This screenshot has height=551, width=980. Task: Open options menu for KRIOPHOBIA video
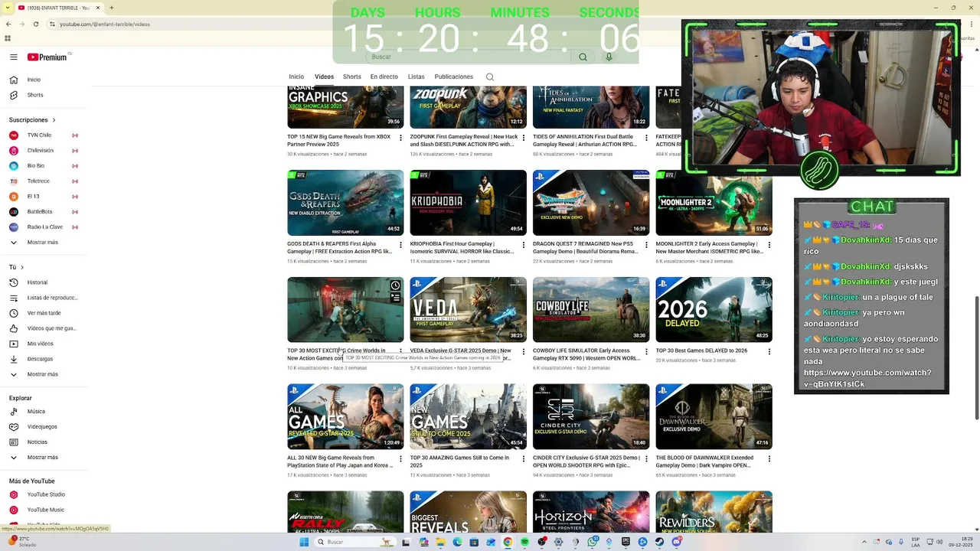[x=524, y=245]
